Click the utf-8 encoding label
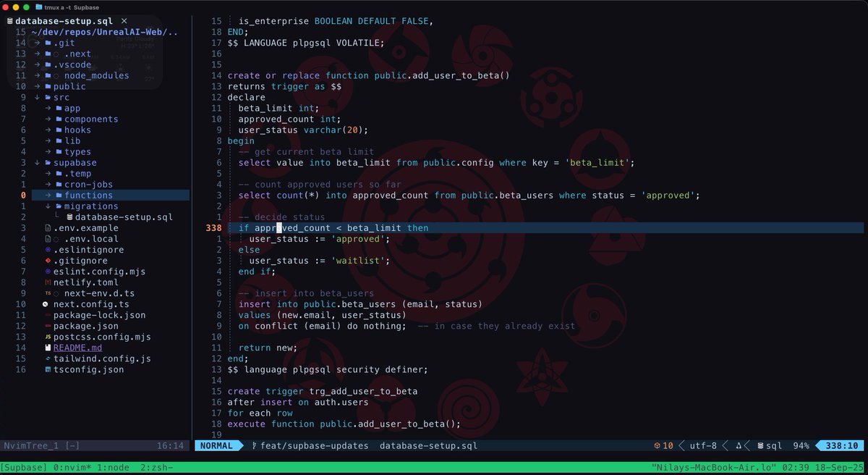This screenshot has width=868, height=475. coord(704,446)
